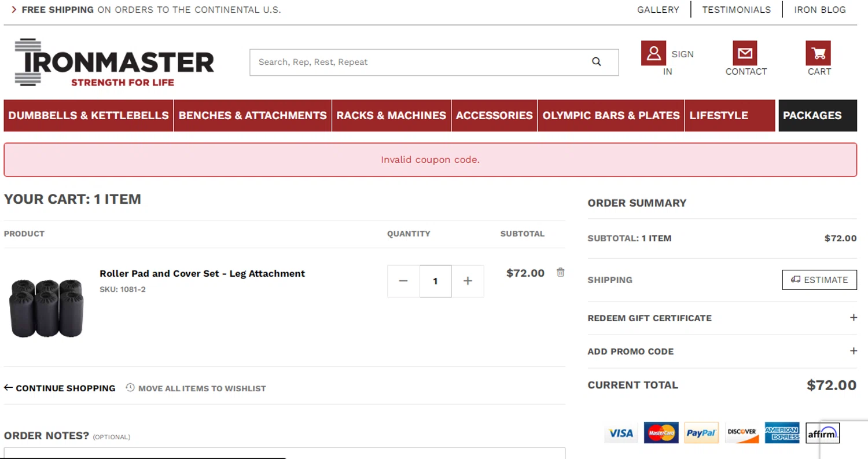868x459 pixels.
Task: Click the Current Total $72.00 amount
Action: [x=832, y=385]
